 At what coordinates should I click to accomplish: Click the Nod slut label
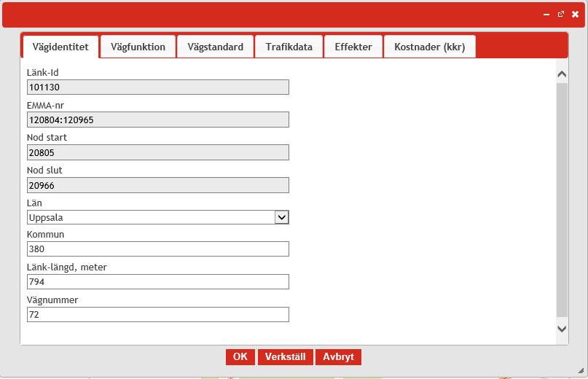click(x=44, y=171)
